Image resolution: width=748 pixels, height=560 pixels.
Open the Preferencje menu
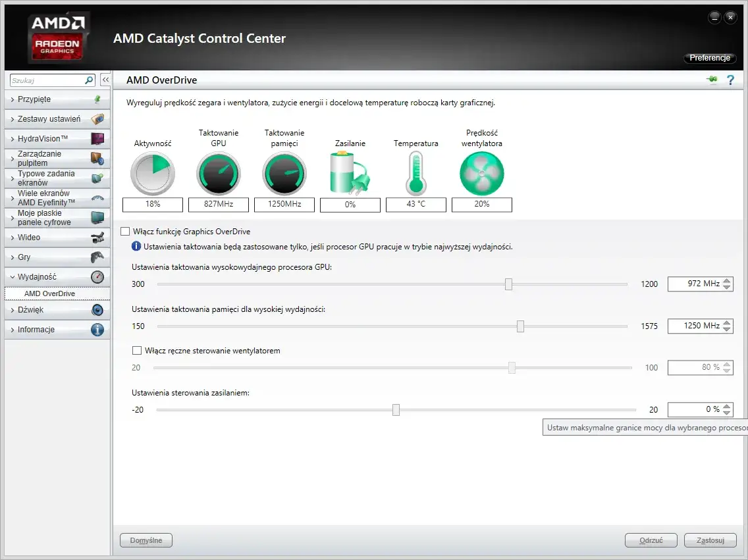tap(710, 58)
